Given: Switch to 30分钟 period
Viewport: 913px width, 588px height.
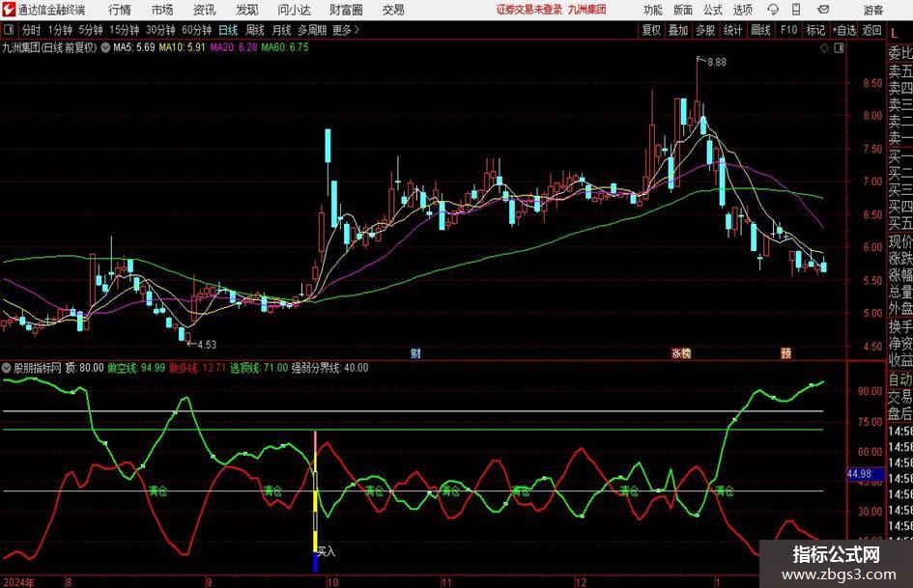Looking at the screenshot, I should [160, 30].
